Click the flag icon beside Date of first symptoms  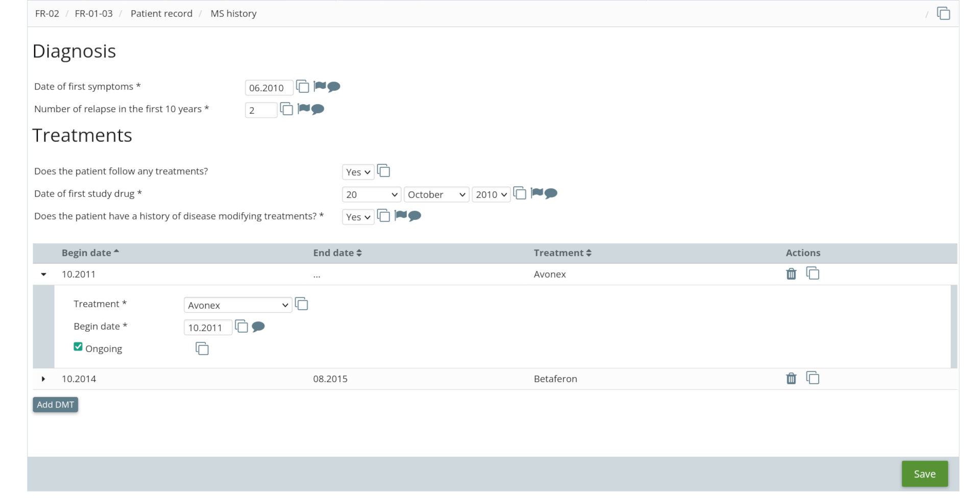[320, 86]
